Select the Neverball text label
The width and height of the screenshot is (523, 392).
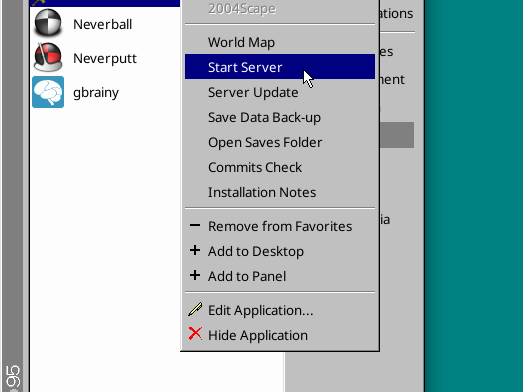102,24
